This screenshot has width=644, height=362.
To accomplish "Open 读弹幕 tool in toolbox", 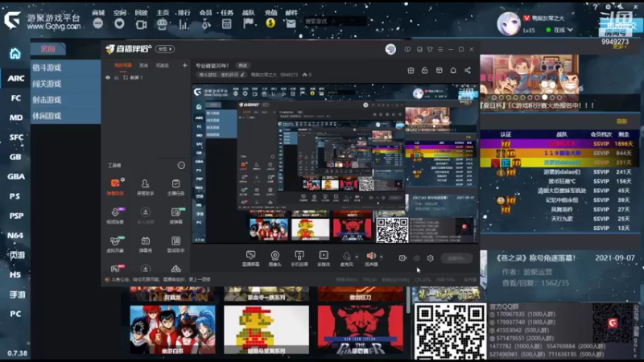I will pyautogui.click(x=175, y=216).
